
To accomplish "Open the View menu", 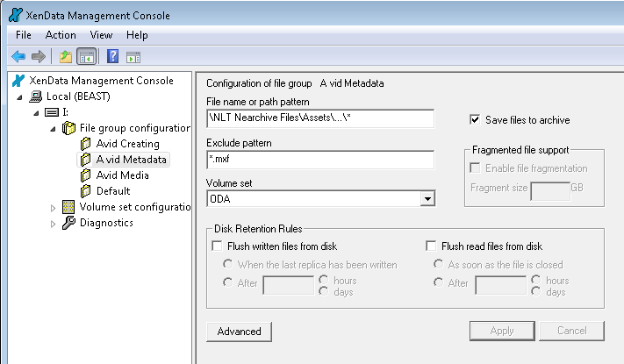I will pyautogui.click(x=101, y=35).
